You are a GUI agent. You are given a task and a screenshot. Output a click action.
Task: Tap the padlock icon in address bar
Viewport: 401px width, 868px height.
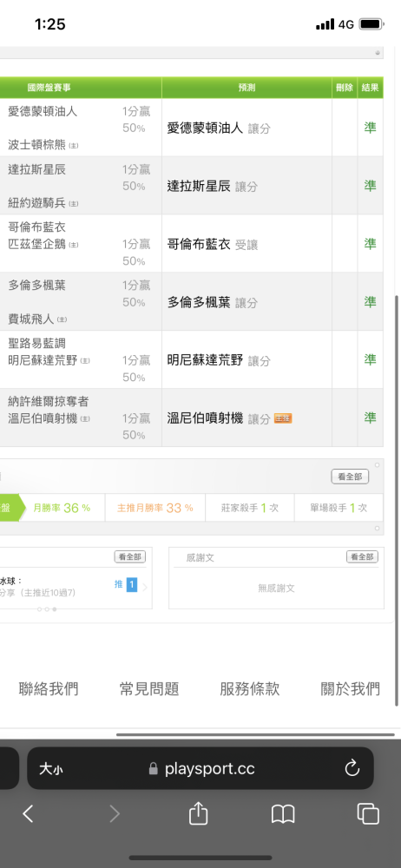[154, 769]
